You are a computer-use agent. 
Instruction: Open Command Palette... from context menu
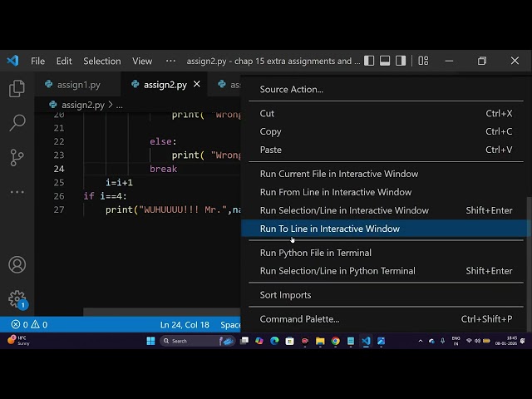(386, 319)
